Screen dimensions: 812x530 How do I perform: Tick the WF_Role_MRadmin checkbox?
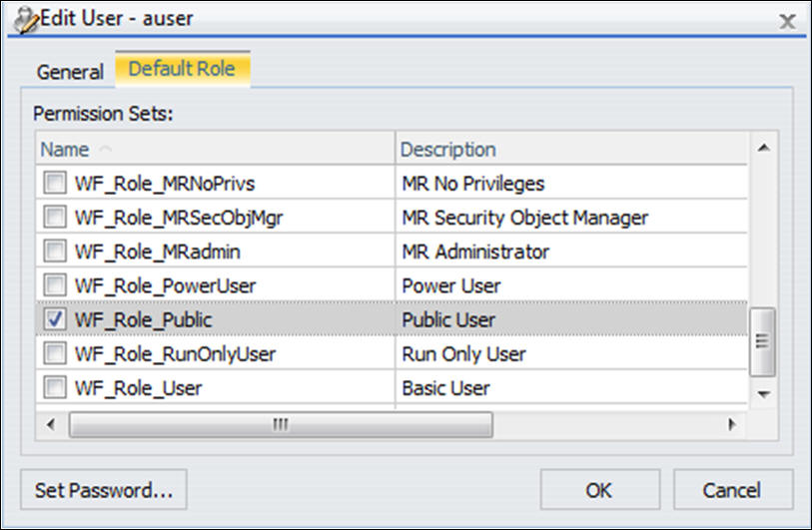55,251
